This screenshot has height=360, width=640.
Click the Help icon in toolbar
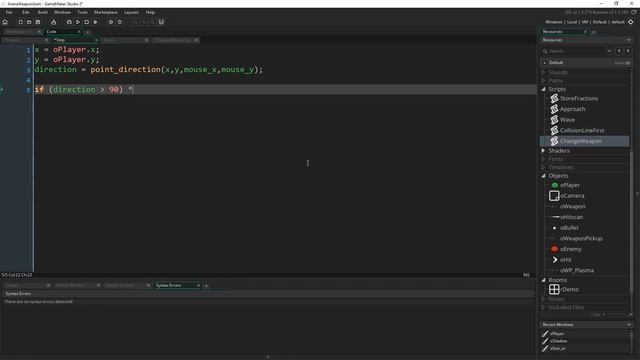coord(120,22)
